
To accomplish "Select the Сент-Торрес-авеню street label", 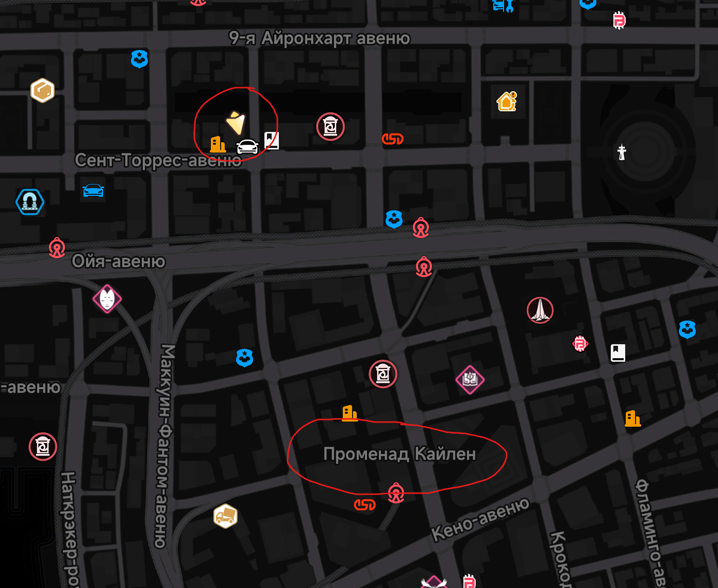I will pos(158,160).
